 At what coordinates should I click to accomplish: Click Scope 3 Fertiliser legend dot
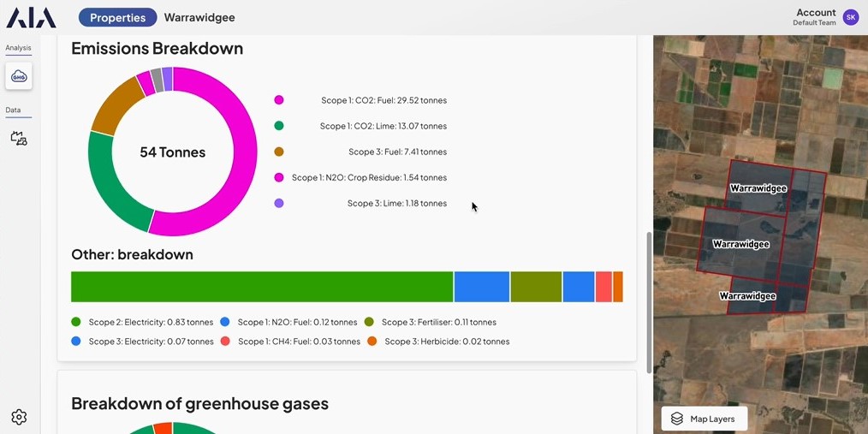369,322
